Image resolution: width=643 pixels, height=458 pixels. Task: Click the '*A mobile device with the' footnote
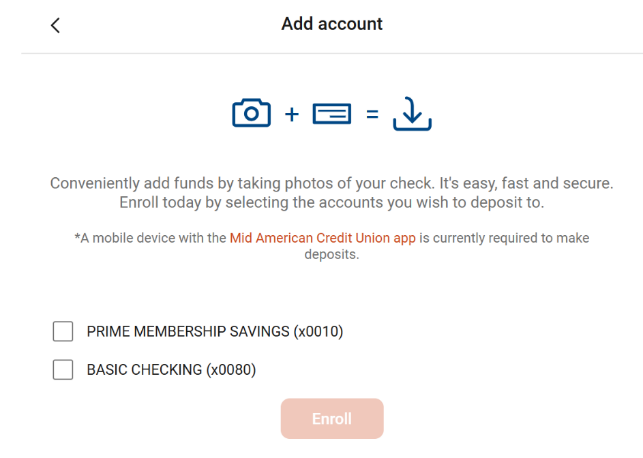click(x=150, y=238)
